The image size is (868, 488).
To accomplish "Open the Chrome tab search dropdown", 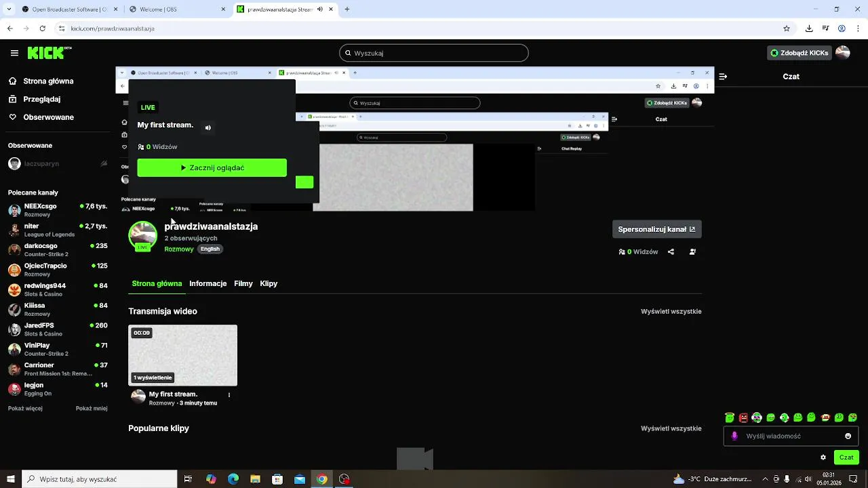I will click(7, 9).
